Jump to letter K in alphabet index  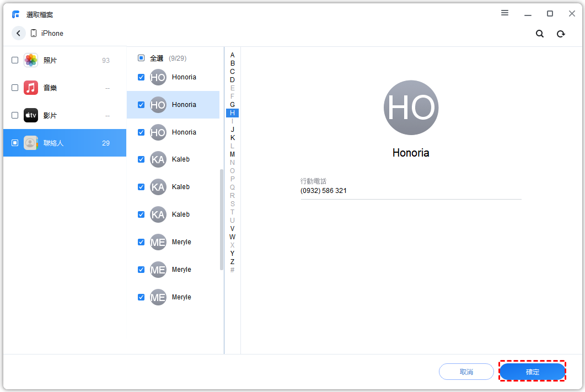(x=232, y=138)
